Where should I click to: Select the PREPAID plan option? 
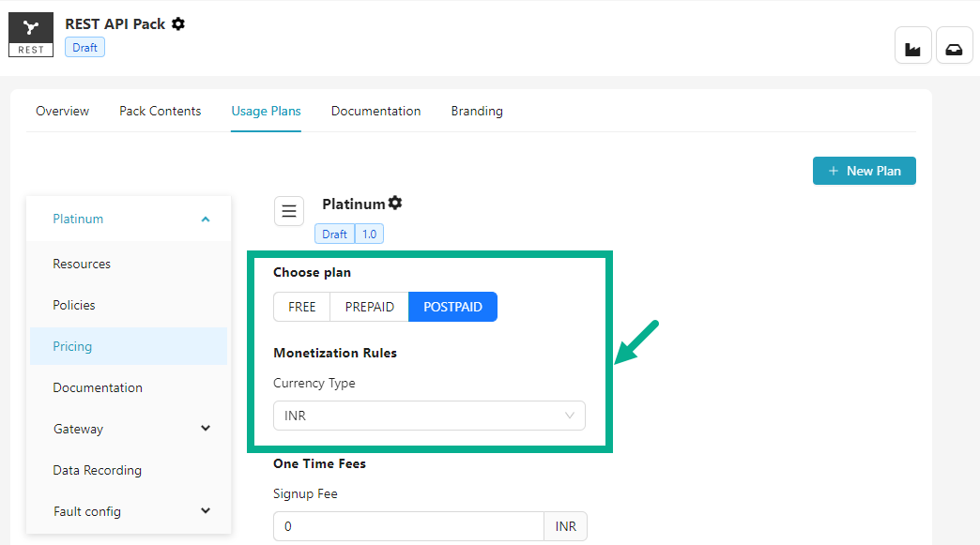pos(369,307)
